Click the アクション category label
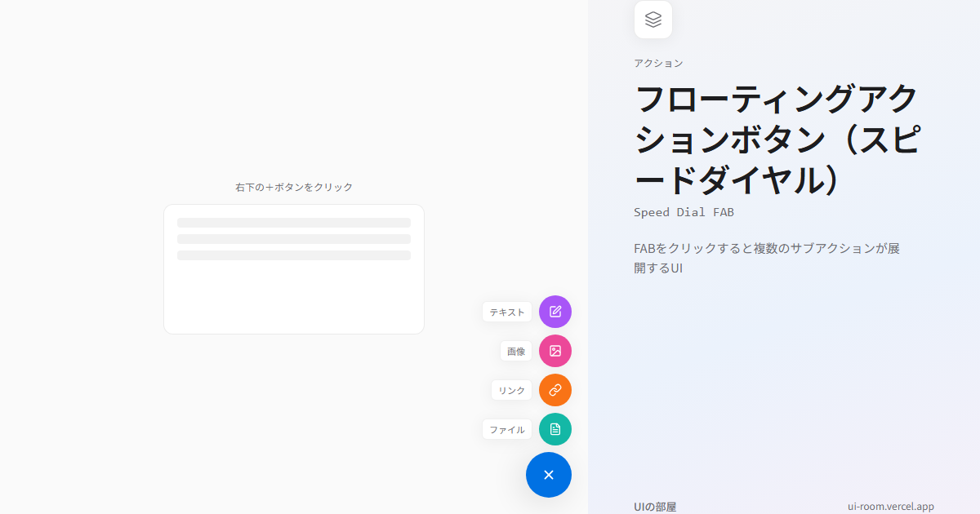980x514 pixels. (658, 63)
